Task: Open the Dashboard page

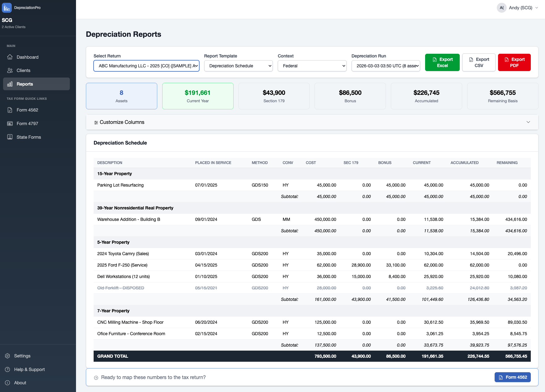Action: point(36,57)
